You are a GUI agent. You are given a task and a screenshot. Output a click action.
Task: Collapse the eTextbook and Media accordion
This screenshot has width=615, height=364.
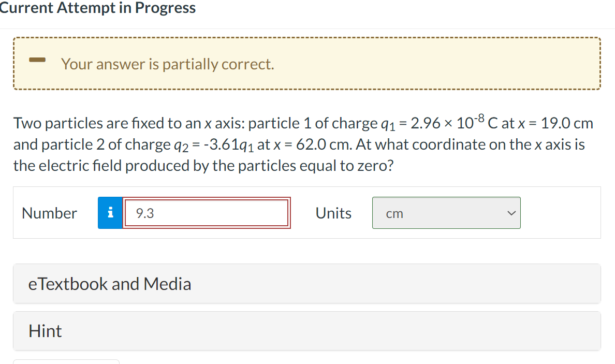[x=110, y=284]
